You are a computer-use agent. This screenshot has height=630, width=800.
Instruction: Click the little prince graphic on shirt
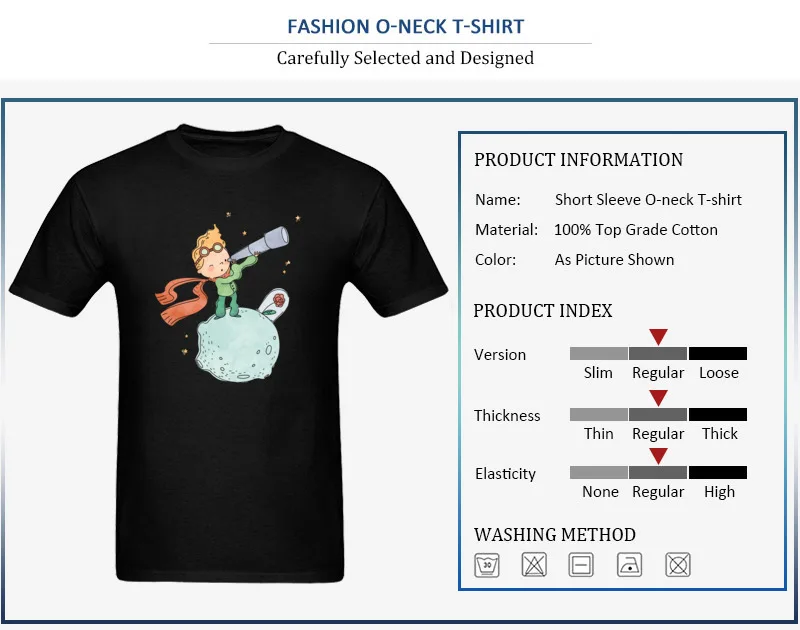227,297
